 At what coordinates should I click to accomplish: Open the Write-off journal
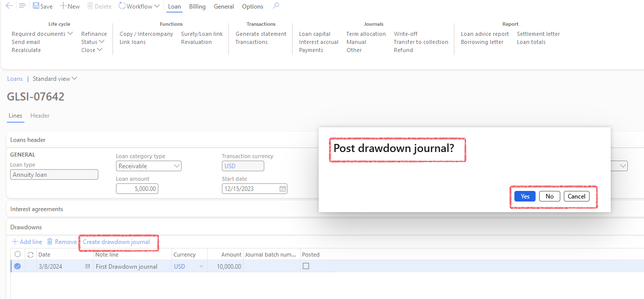[x=406, y=34]
